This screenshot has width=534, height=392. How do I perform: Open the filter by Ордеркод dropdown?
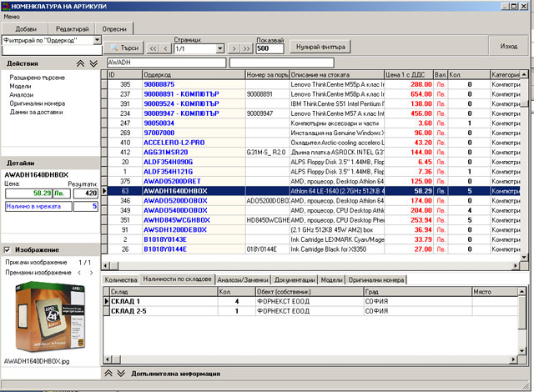pos(97,40)
